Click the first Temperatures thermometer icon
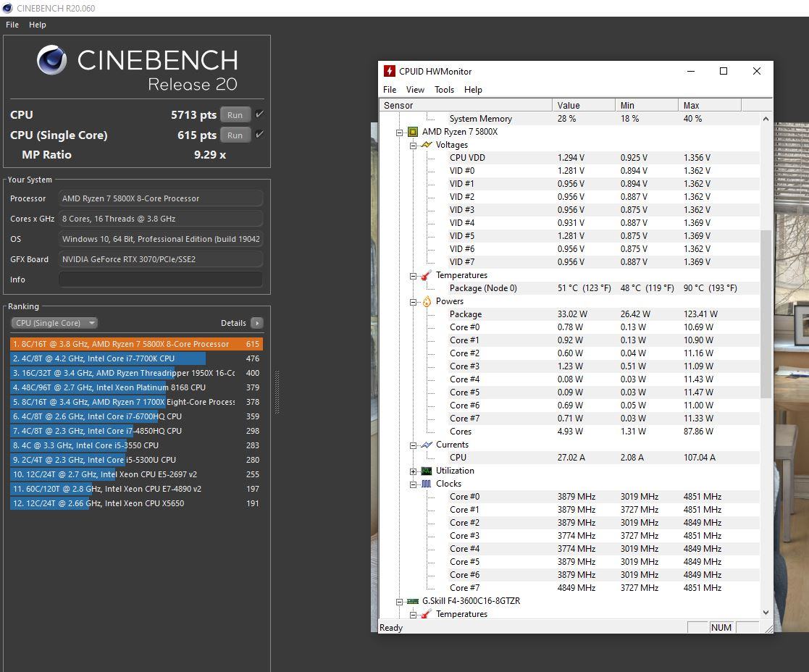Viewport: 809px width, 672px height. (426, 275)
